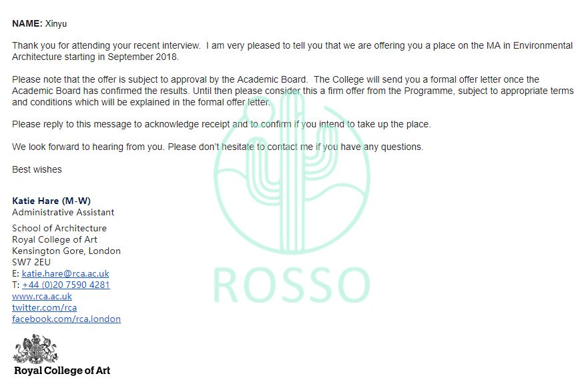This screenshot has width=588, height=388.
Task: Click the Best wishes sign-off
Action: coord(37,169)
